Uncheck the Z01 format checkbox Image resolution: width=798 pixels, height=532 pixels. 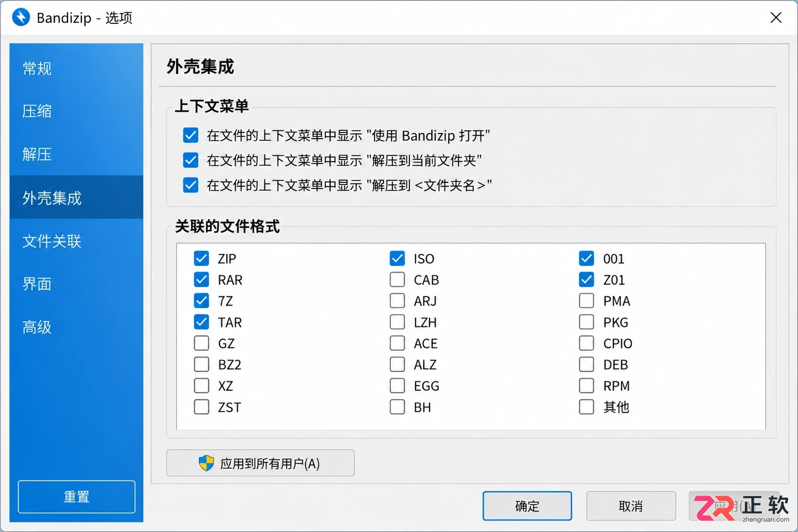pyautogui.click(x=587, y=279)
